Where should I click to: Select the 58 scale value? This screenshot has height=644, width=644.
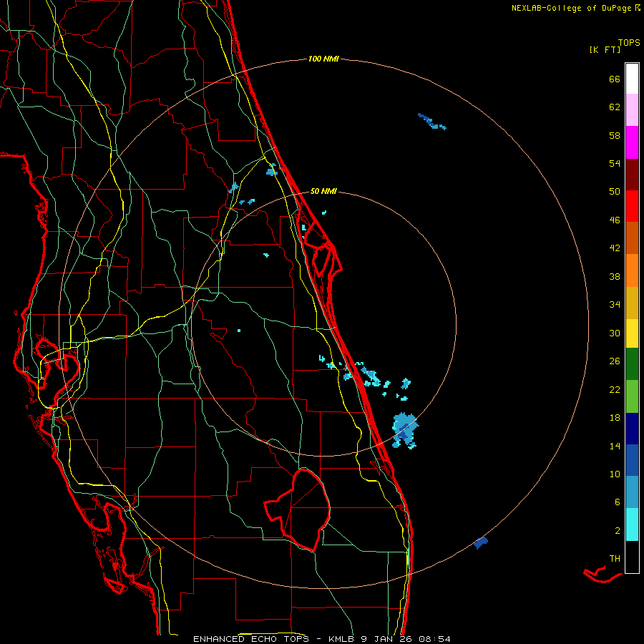point(615,135)
